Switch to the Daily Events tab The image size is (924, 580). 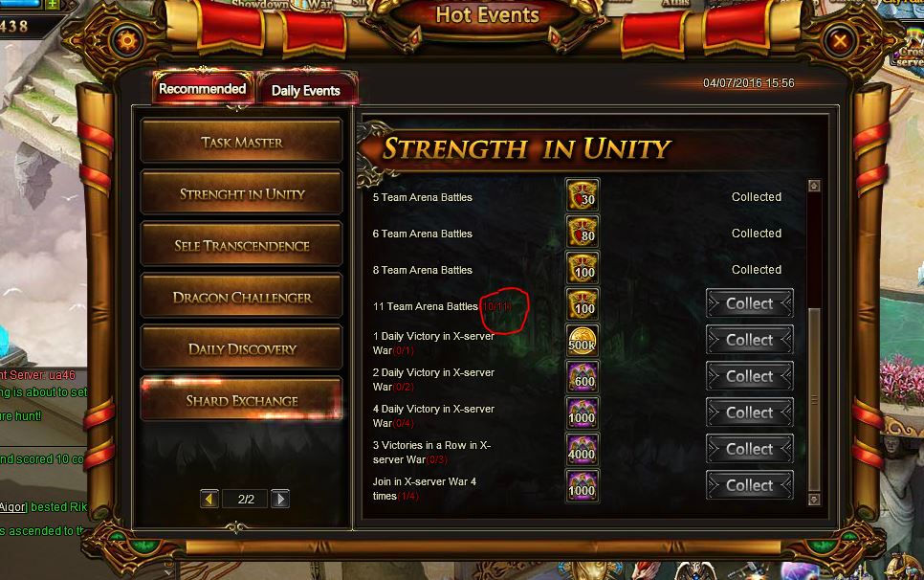306,90
